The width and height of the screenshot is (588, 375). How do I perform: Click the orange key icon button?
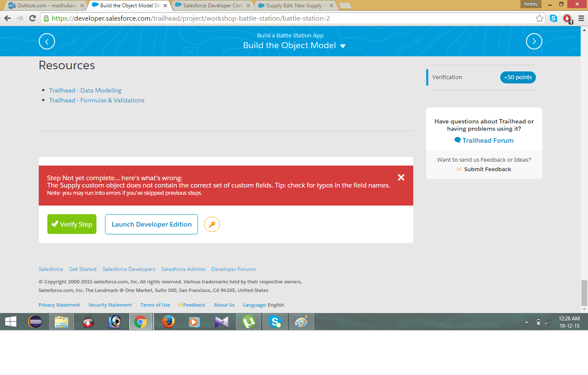pyautogui.click(x=212, y=224)
